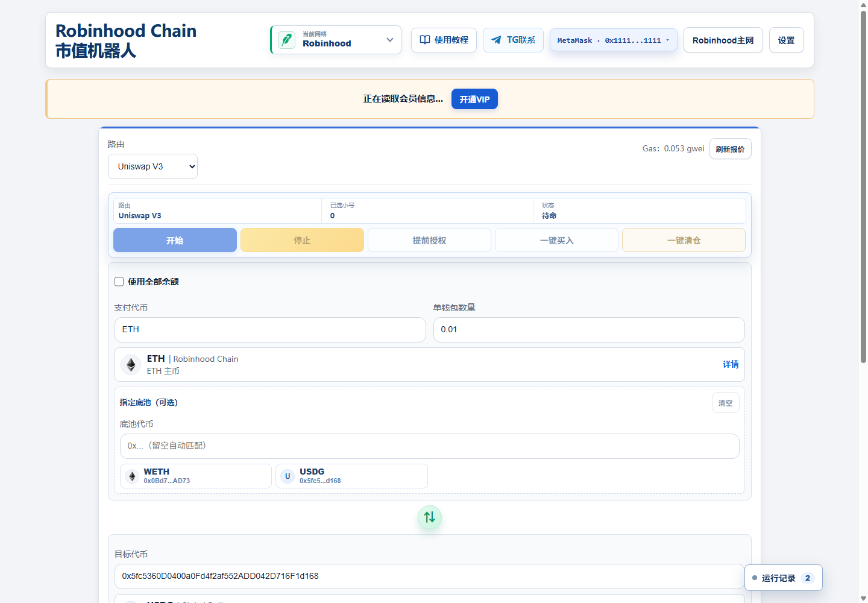Viewport: 868px width, 603px height.
Task: Click the 开通VIP button
Action: click(x=474, y=99)
